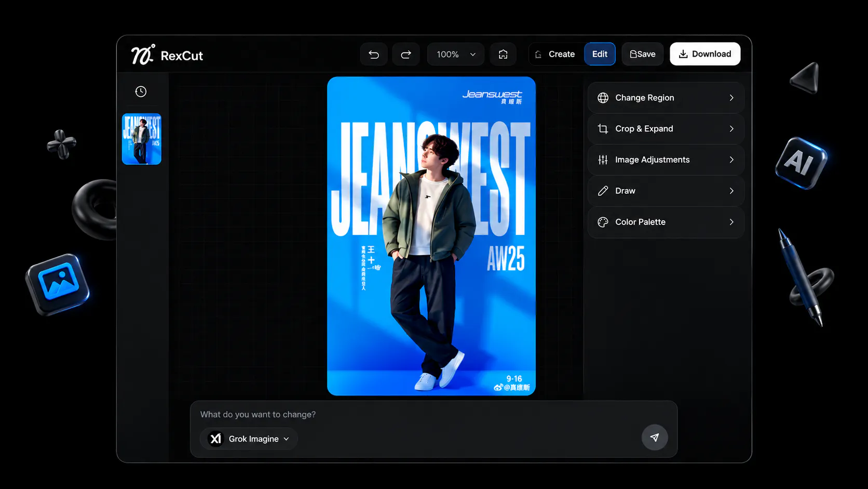Click the floppy icon in the Save button
This screenshot has height=489, width=868.
(x=633, y=54)
